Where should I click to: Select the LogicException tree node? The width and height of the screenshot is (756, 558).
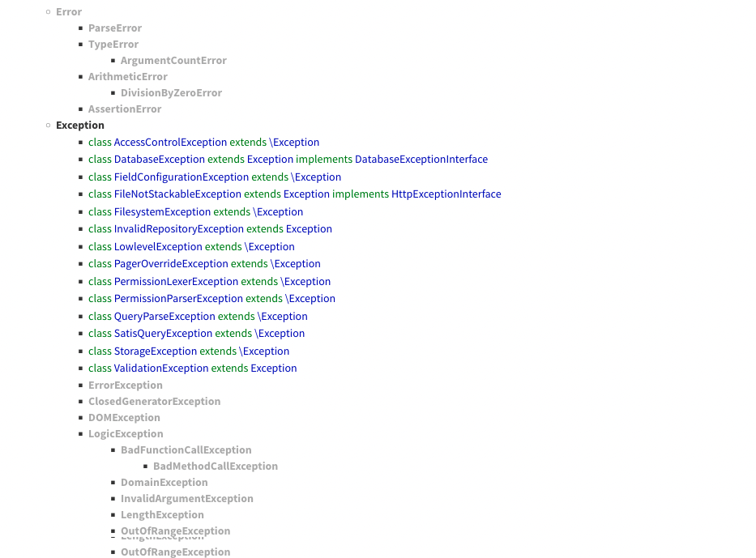coord(126,434)
